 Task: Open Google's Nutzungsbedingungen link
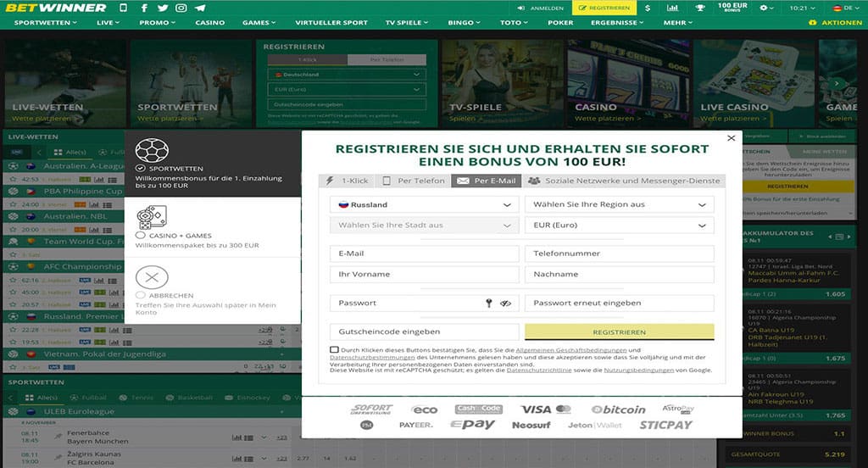click(638, 370)
